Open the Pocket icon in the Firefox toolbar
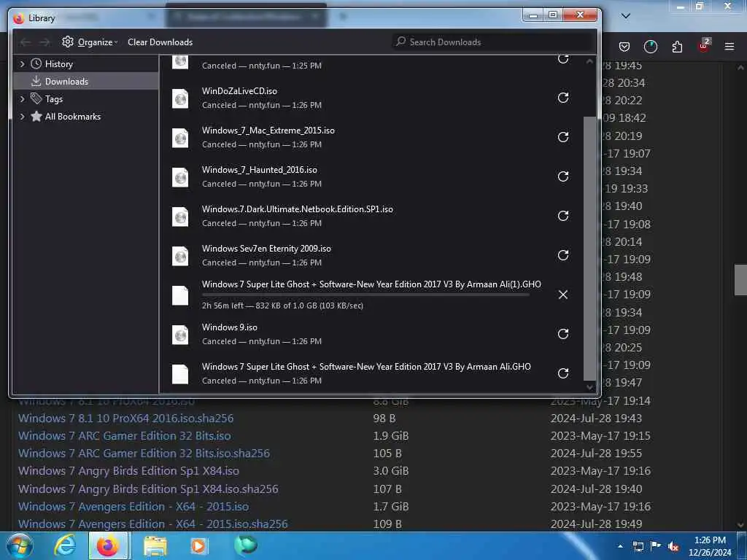Screen dimensions: 747x560 624,47
